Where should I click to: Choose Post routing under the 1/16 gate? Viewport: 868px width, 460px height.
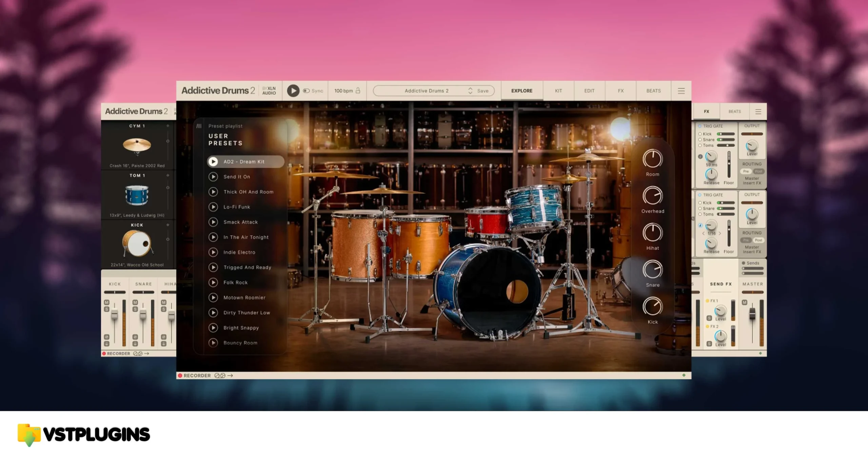point(758,240)
